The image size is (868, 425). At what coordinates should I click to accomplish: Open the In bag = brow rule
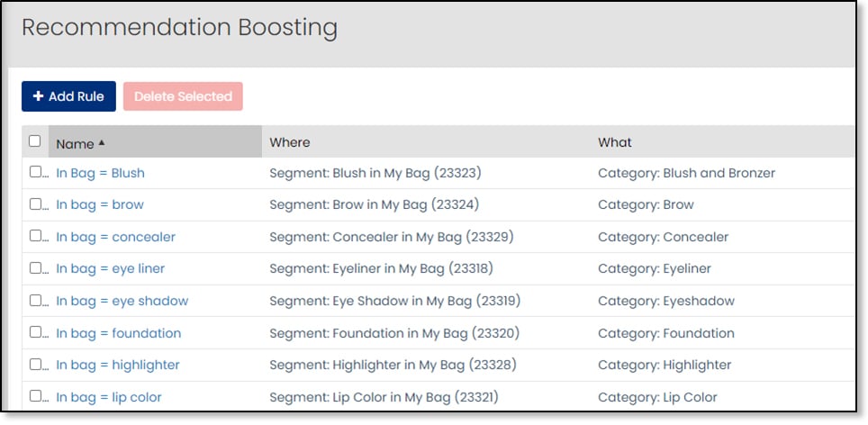tap(100, 204)
